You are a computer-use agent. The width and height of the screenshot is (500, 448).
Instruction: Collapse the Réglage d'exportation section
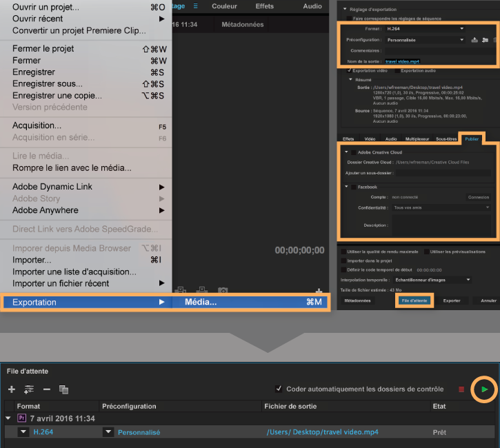click(345, 9)
